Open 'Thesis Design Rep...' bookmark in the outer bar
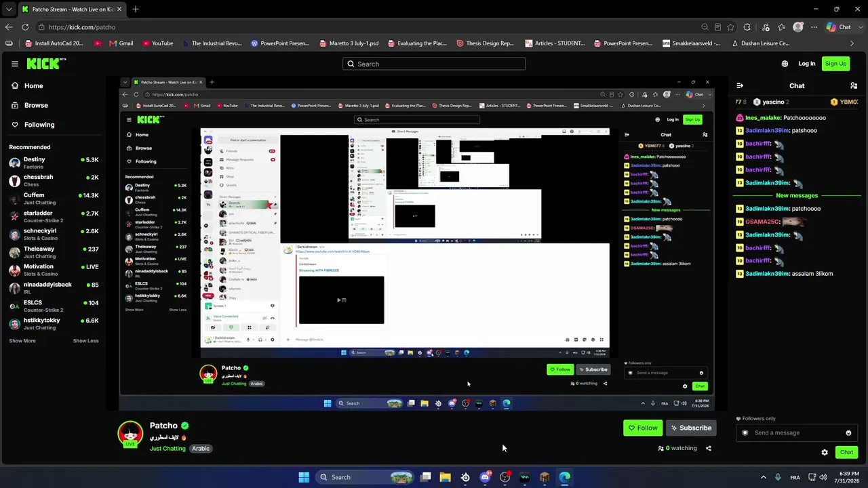 pos(485,43)
